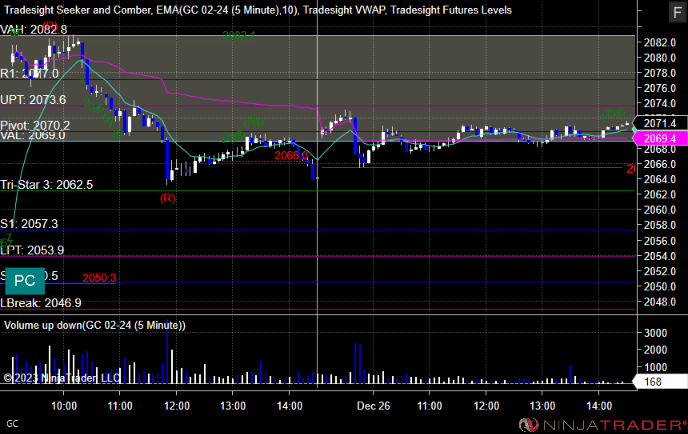Select the UPT: 2073.6 level label

(33, 100)
